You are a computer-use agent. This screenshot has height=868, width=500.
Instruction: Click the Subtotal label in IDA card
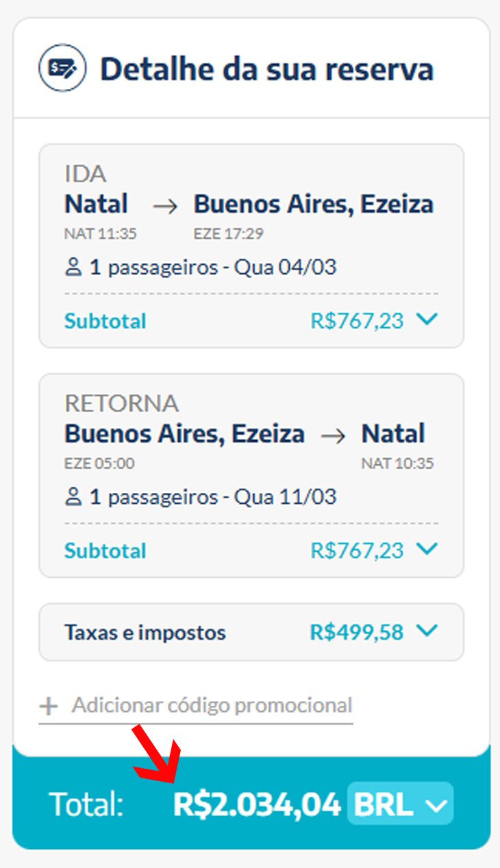[x=105, y=321]
